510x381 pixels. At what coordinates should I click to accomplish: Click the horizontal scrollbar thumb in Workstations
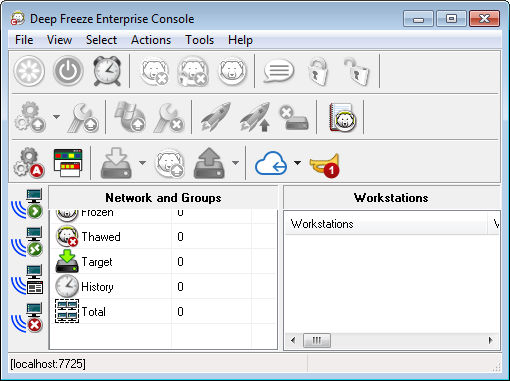(x=317, y=340)
